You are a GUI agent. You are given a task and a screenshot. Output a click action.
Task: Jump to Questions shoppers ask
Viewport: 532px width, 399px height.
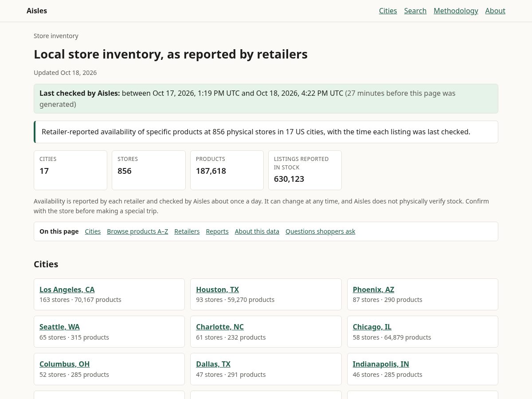point(321,231)
